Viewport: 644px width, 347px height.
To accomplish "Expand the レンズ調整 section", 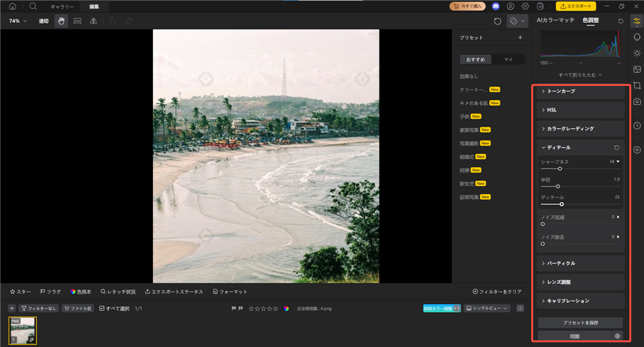I will (x=580, y=282).
